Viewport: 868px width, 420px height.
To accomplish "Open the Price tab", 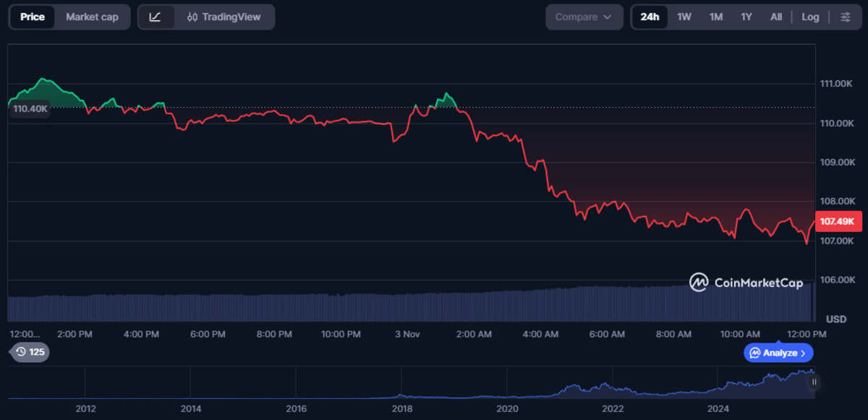I will click(33, 17).
